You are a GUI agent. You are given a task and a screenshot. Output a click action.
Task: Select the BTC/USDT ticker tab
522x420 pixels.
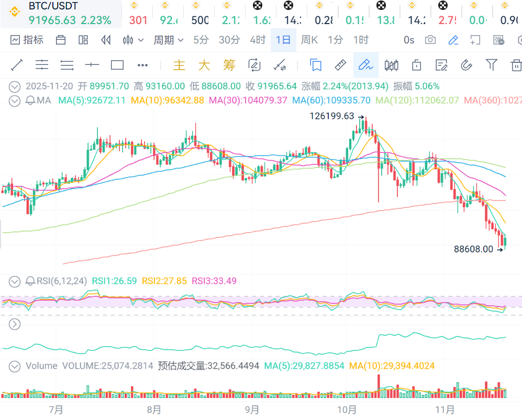(x=61, y=14)
